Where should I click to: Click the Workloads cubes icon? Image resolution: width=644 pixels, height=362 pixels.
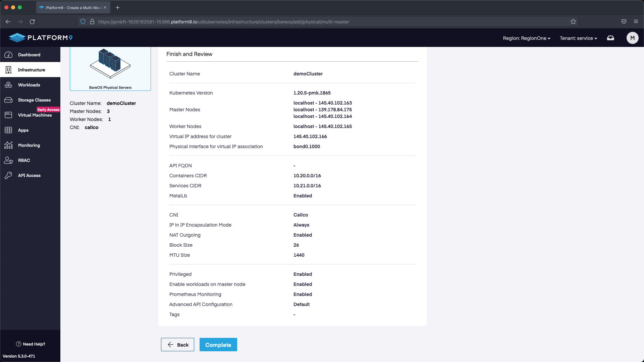point(8,85)
